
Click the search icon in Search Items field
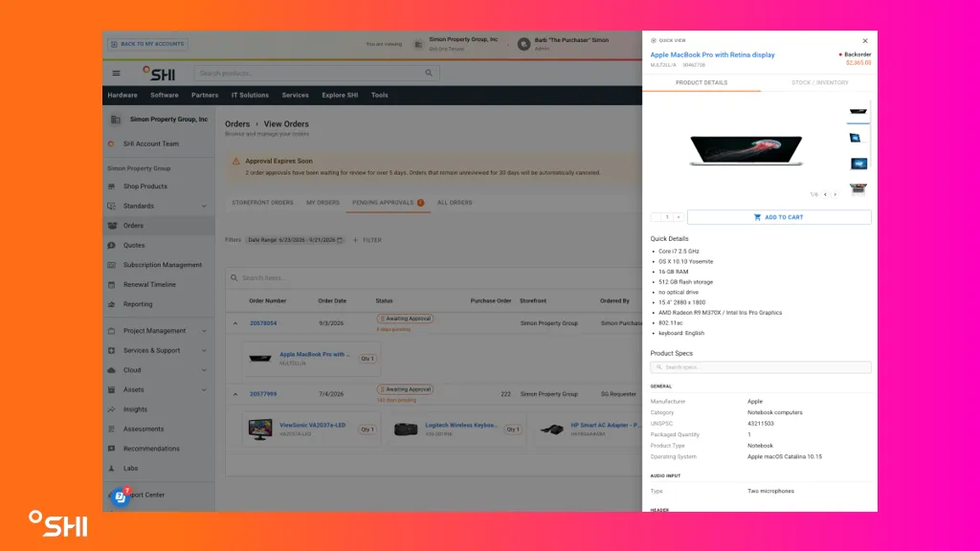tap(234, 278)
